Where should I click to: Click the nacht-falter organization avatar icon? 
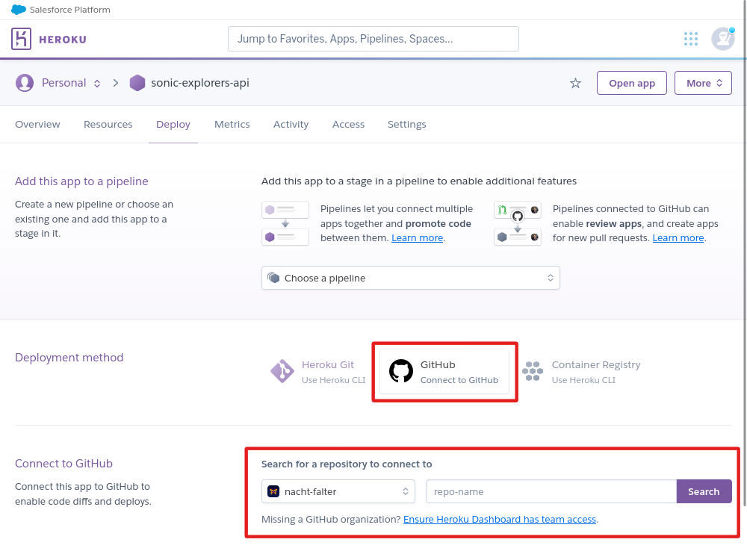273,491
